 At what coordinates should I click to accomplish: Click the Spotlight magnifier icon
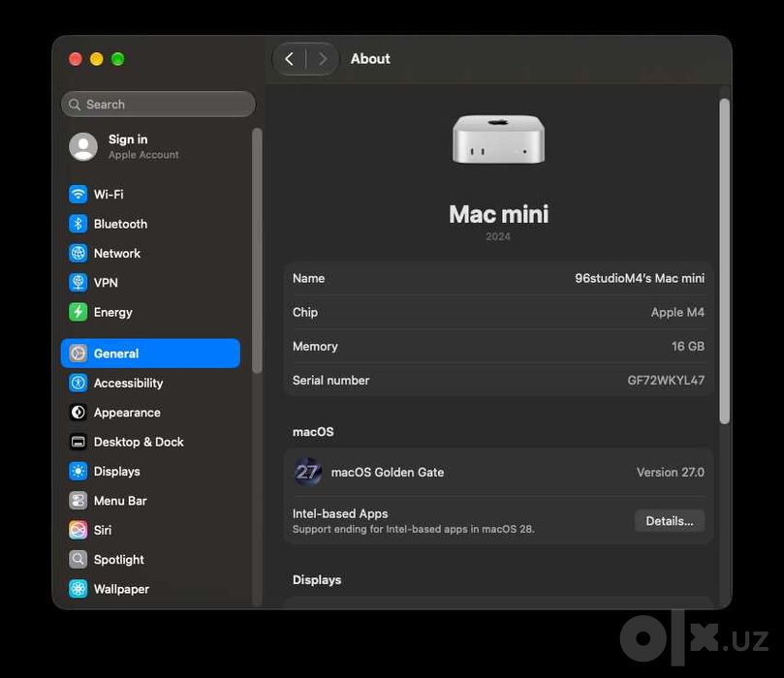pos(78,559)
